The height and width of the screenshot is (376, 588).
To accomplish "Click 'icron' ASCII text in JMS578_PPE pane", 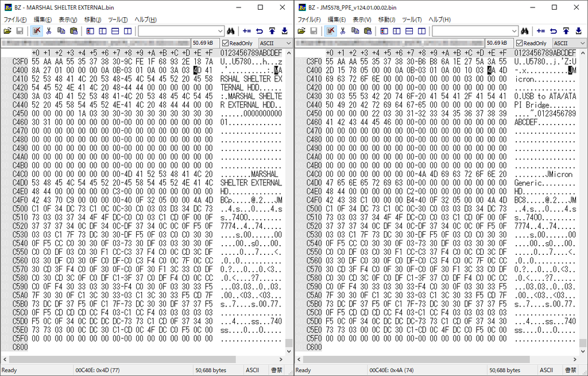I will coord(525,79).
